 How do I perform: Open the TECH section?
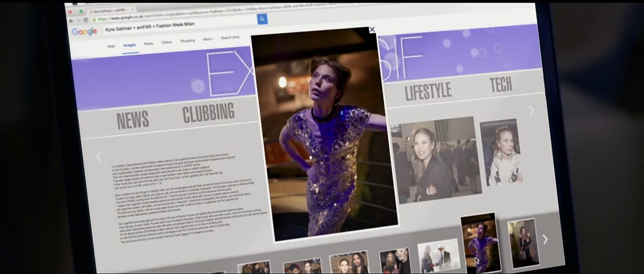(x=501, y=84)
